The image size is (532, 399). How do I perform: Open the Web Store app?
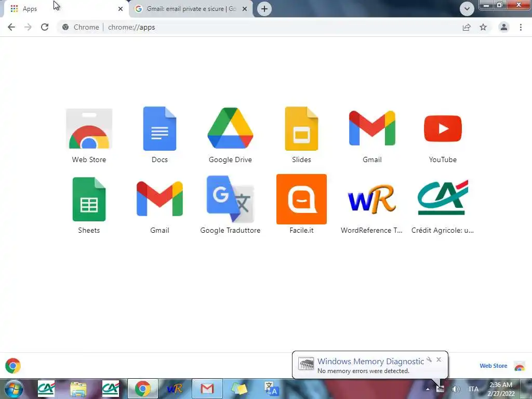point(89,129)
